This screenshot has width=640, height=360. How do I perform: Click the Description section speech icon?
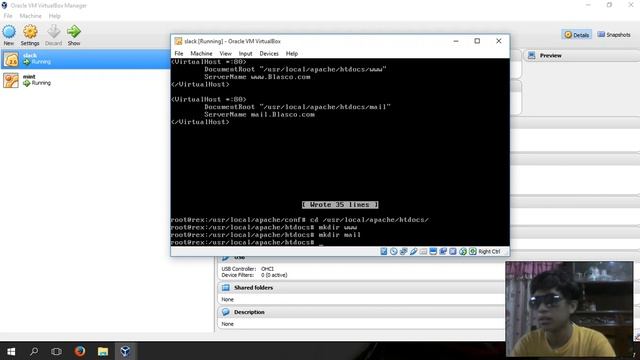(x=226, y=312)
